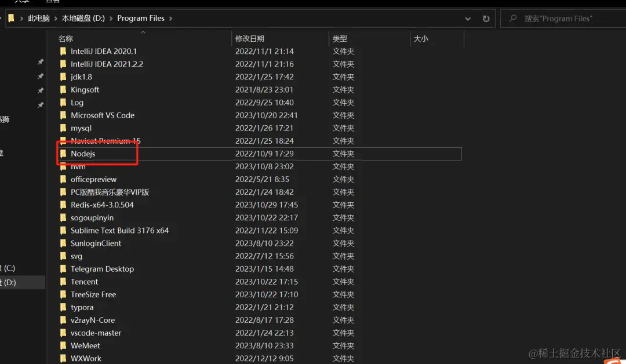
Task: Click date 2023/10/29 17:45 cell
Action: (266, 205)
